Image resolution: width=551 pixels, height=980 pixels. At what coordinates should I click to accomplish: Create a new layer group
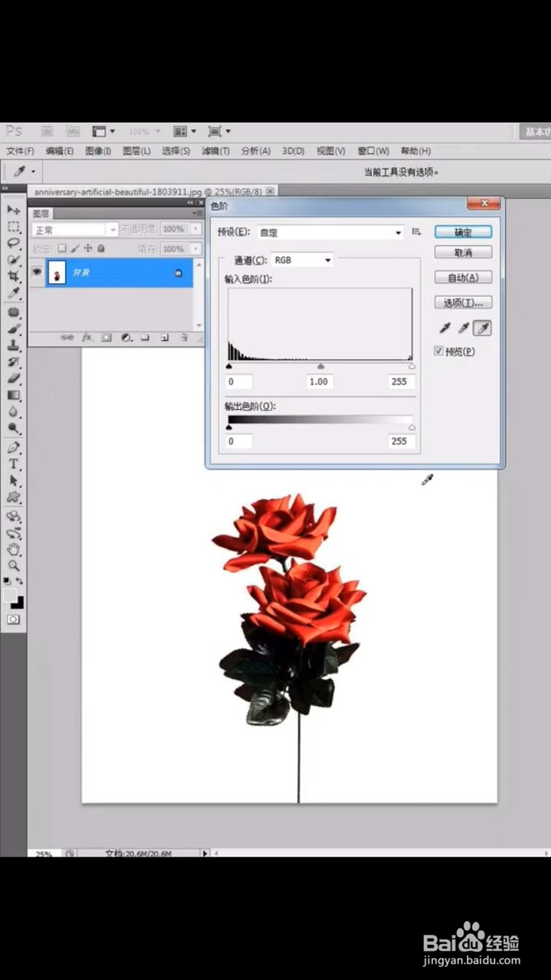145,337
